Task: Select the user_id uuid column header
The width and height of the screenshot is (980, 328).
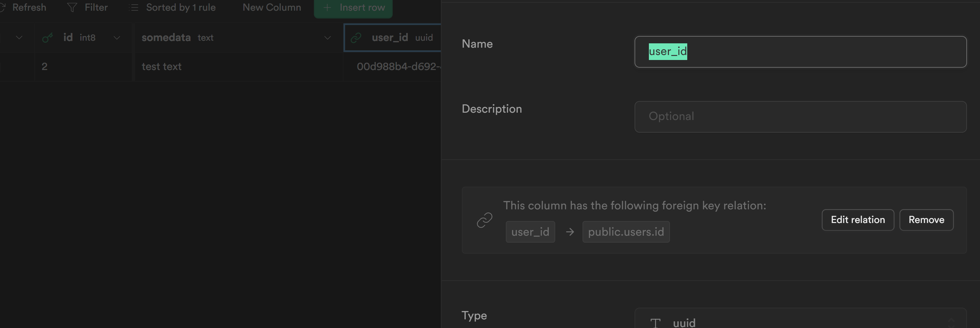Action: [392, 37]
